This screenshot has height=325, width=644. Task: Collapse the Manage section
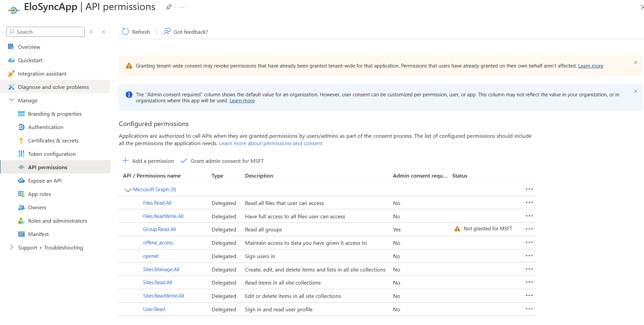click(x=11, y=100)
